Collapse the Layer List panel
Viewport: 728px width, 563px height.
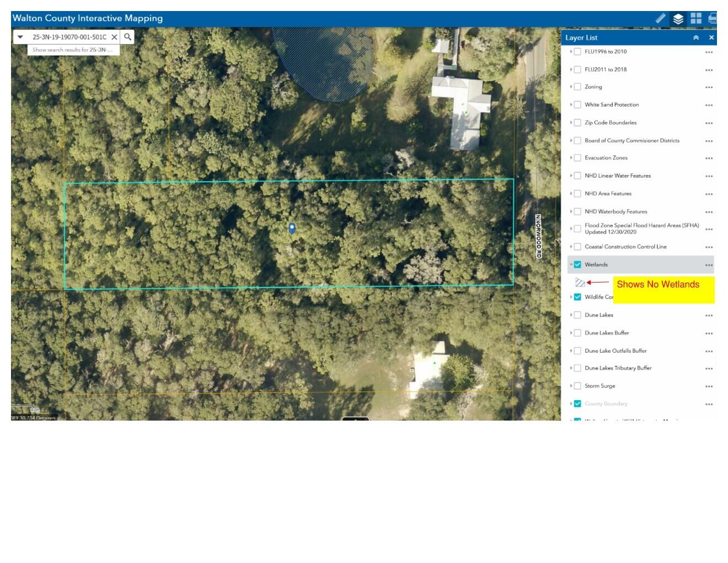696,38
